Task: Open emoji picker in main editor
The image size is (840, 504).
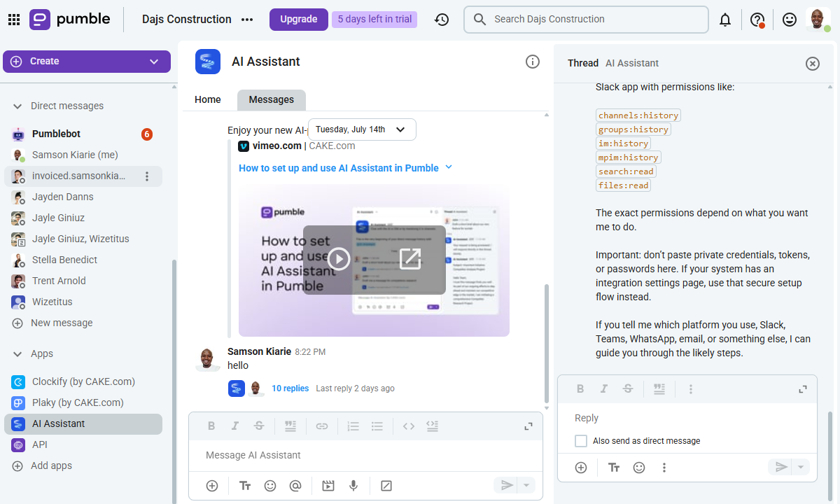Action: [x=270, y=485]
